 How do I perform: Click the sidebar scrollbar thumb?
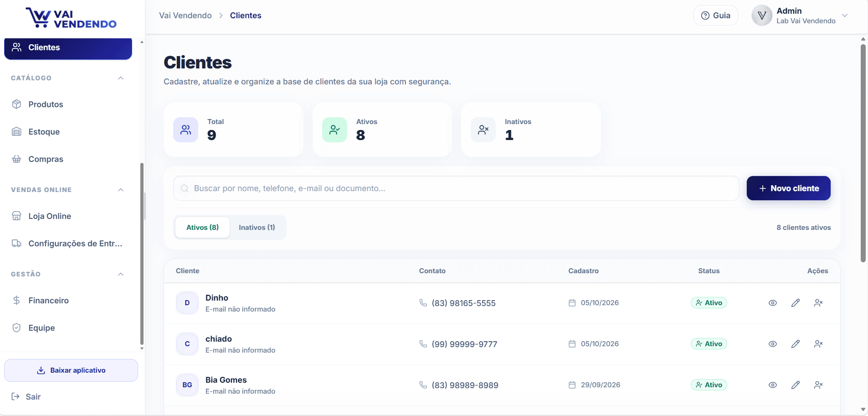142,253
